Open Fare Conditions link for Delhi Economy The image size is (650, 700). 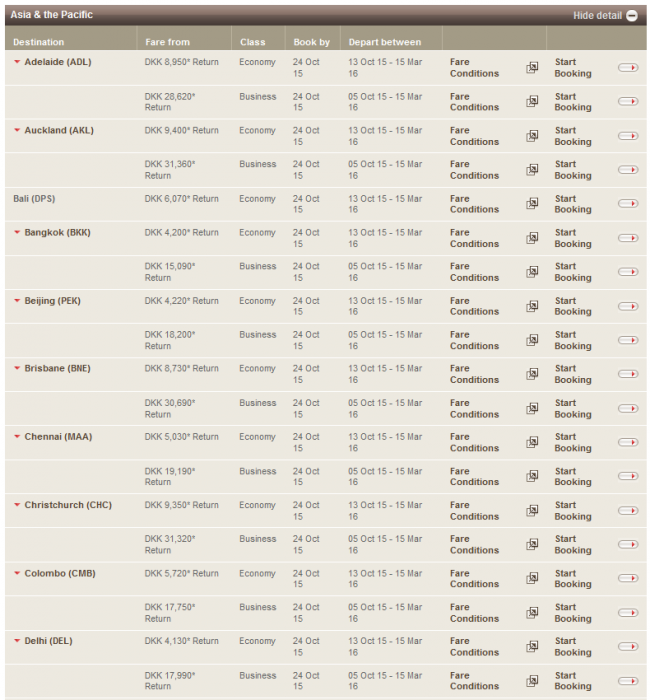tap(474, 647)
